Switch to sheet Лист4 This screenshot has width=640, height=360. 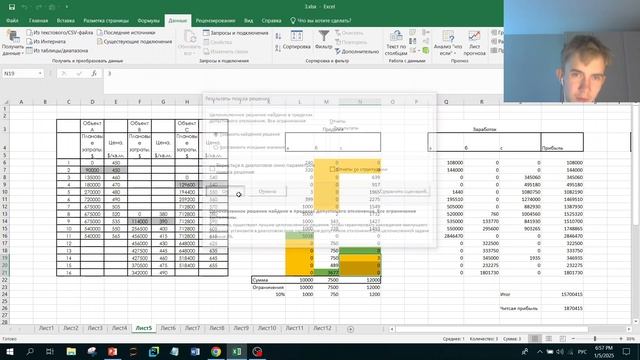tap(119, 328)
